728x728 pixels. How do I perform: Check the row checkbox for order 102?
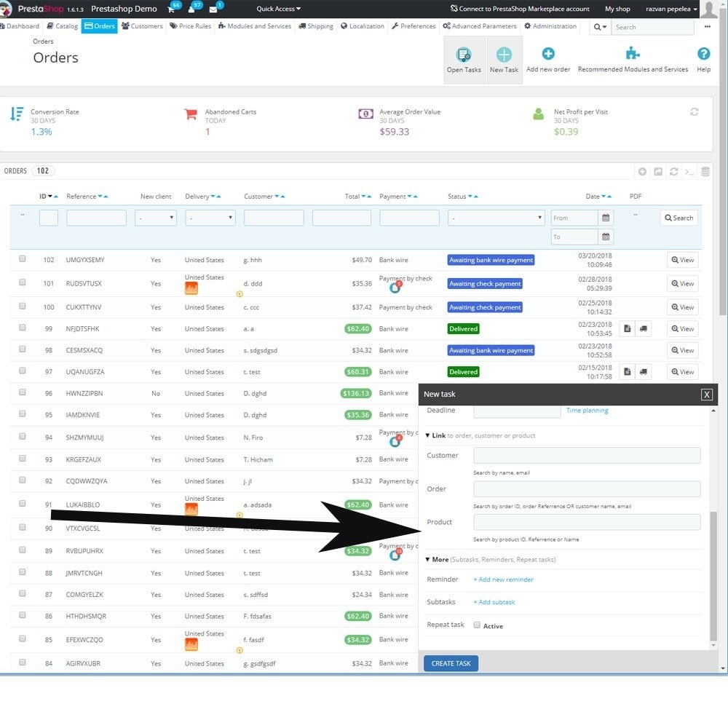[23, 259]
